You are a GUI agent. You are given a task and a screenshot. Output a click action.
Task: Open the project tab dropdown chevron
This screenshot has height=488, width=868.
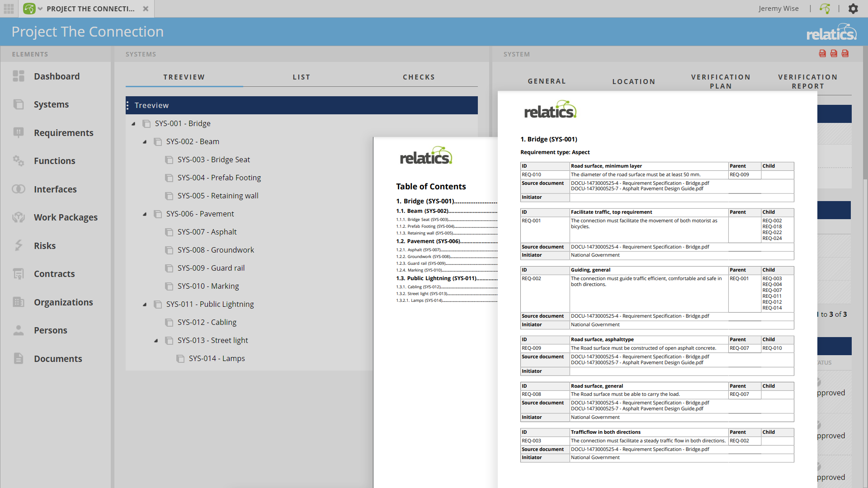tap(40, 9)
